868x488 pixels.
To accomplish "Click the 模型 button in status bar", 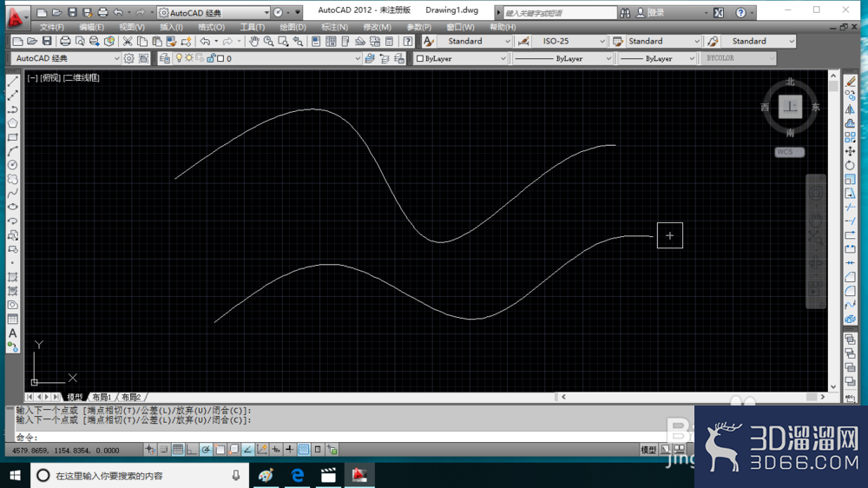I will point(648,450).
